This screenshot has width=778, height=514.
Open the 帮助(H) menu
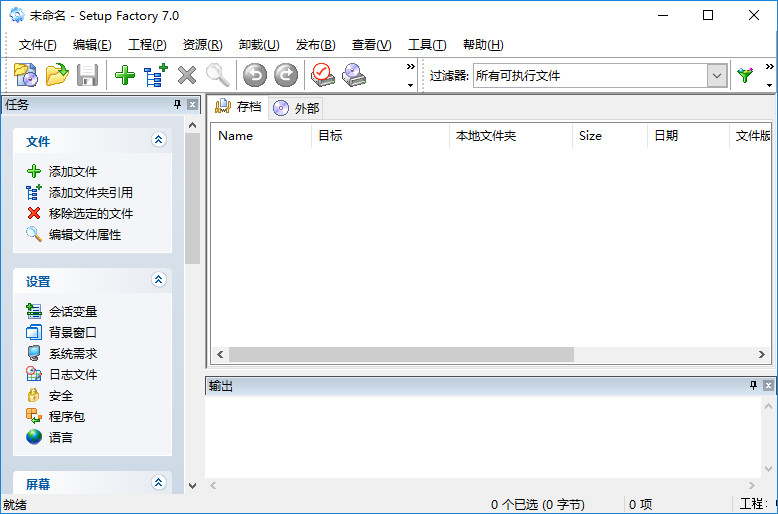pyautogui.click(x=483, y=45)
